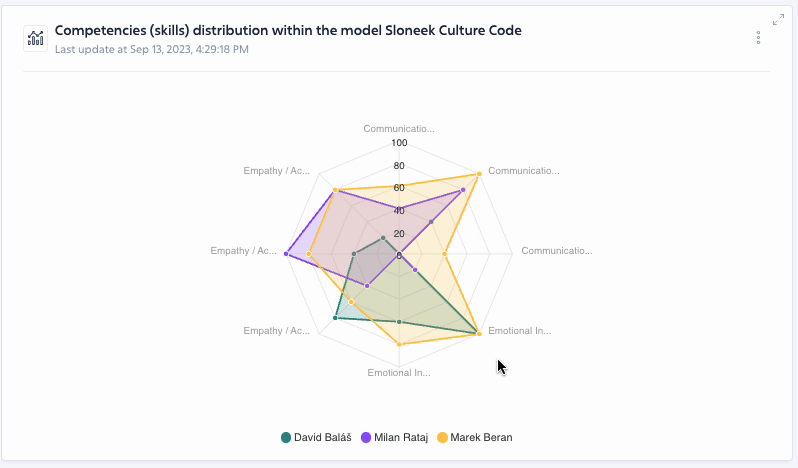Click the lower-left Empathy / Ac... label
The image size is (798, 468).
[x=277, y=330]
